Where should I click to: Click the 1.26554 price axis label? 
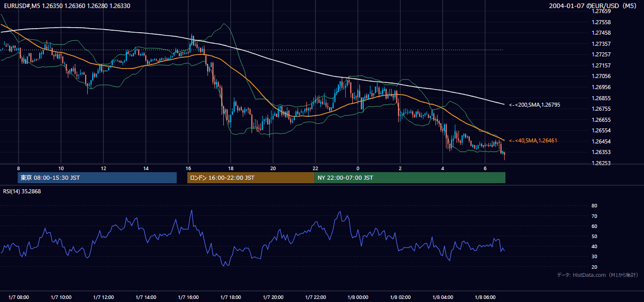(x=601, y=130)
